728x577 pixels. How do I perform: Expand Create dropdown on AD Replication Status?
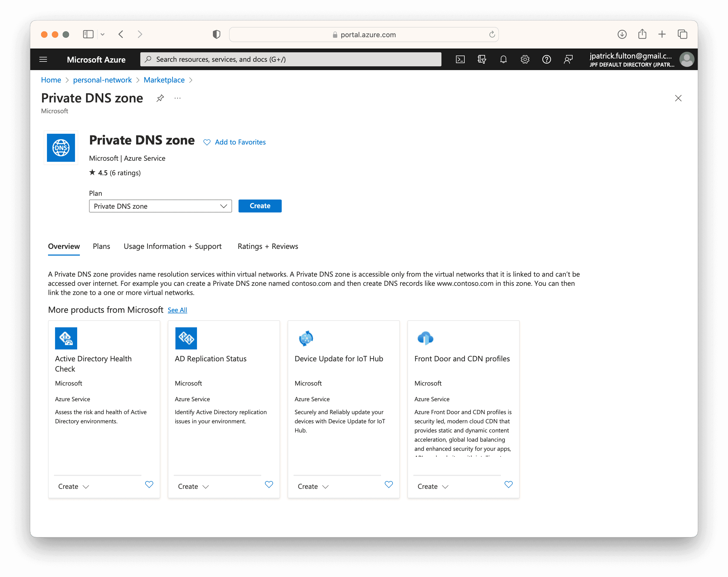pos(193,487)
